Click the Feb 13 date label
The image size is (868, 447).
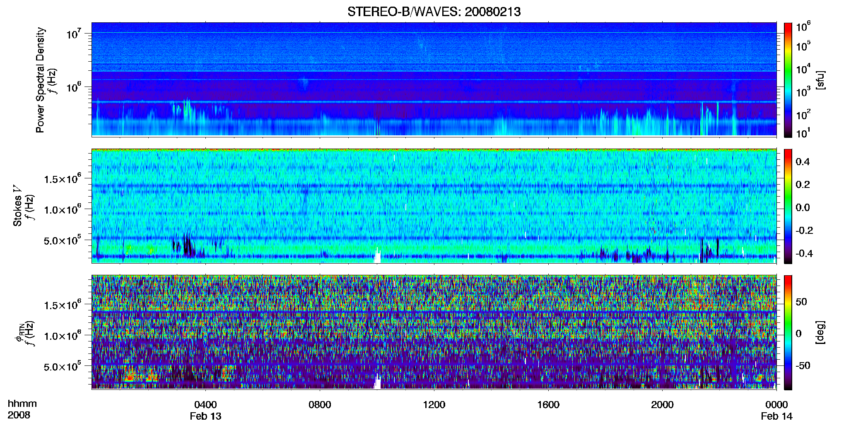205,416
